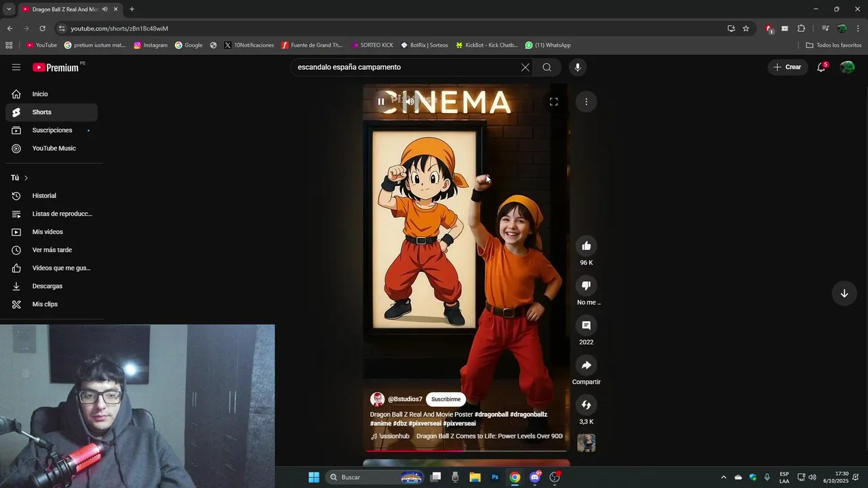This screenshot has height=488, width=868.
Task: Bookmark this page with the star
Action: tap(746, 28)
